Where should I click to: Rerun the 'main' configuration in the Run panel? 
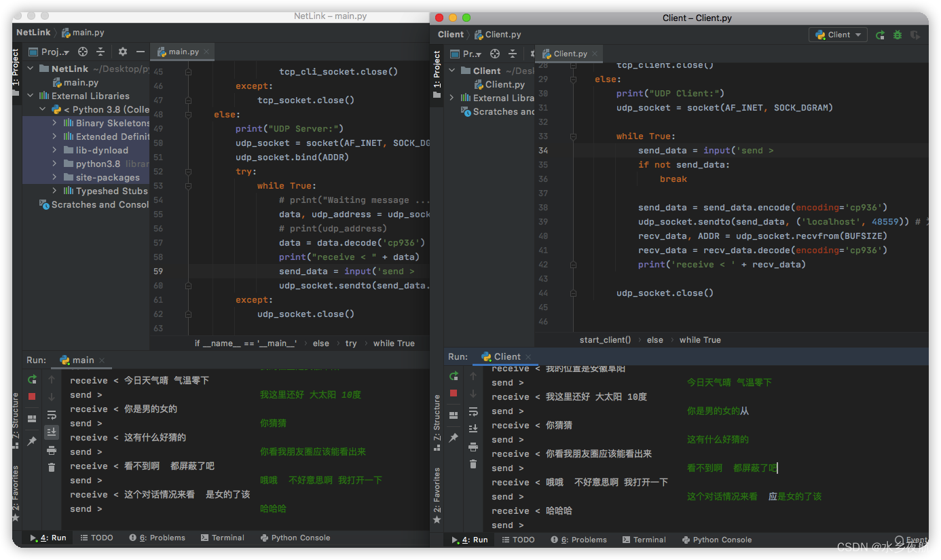31,380
